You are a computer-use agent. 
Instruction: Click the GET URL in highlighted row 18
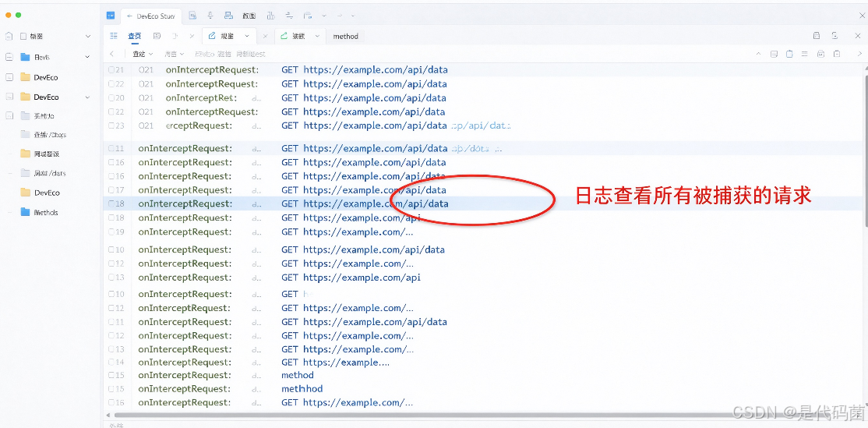click(365, 203)
